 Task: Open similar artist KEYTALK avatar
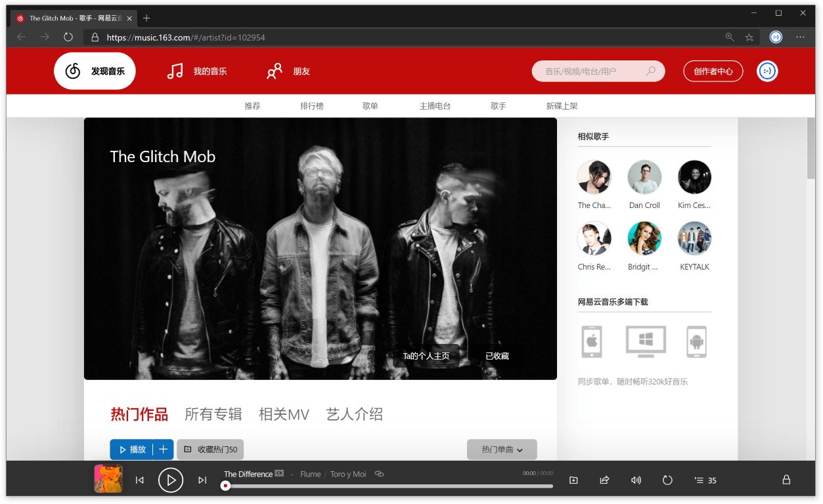click(x=694, y=238)
